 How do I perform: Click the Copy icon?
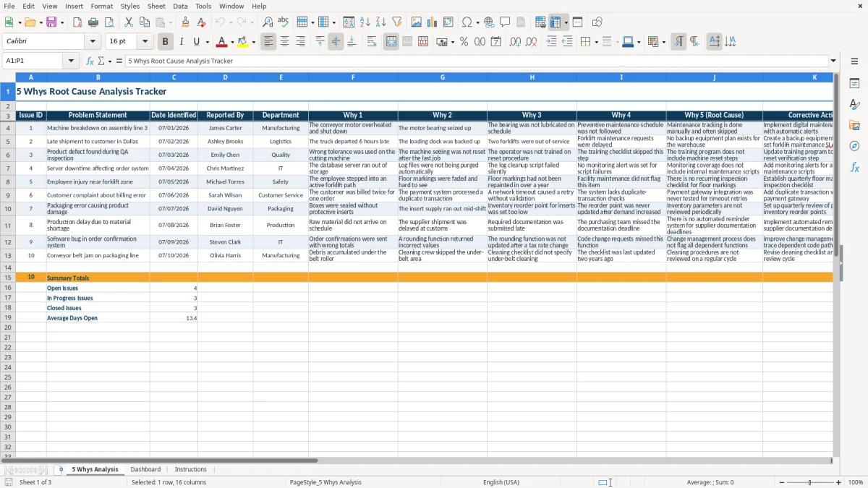pyautogui.click(x=145, y=22)
